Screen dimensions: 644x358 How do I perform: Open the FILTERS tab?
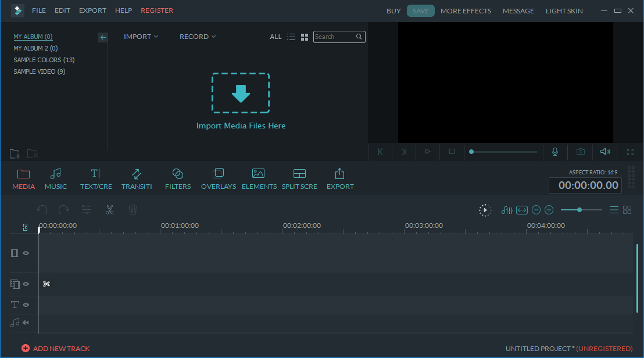click(x=178, y=179)
